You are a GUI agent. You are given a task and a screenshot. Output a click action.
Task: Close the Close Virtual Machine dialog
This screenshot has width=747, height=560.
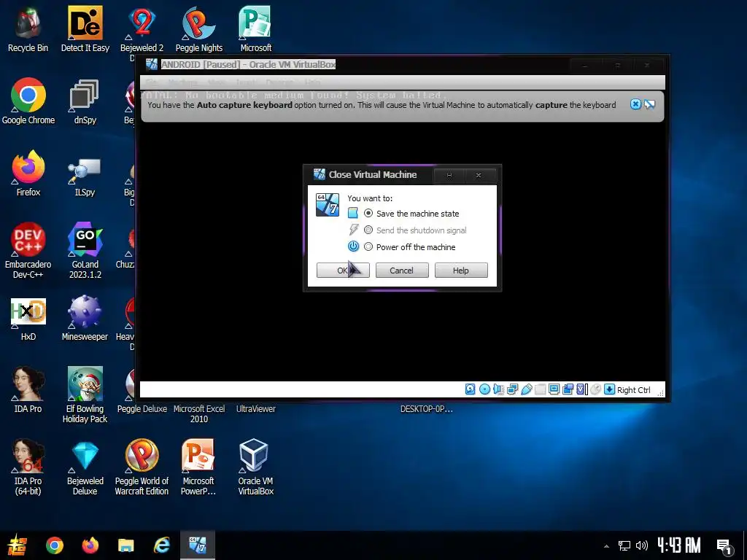coord(479,175)
